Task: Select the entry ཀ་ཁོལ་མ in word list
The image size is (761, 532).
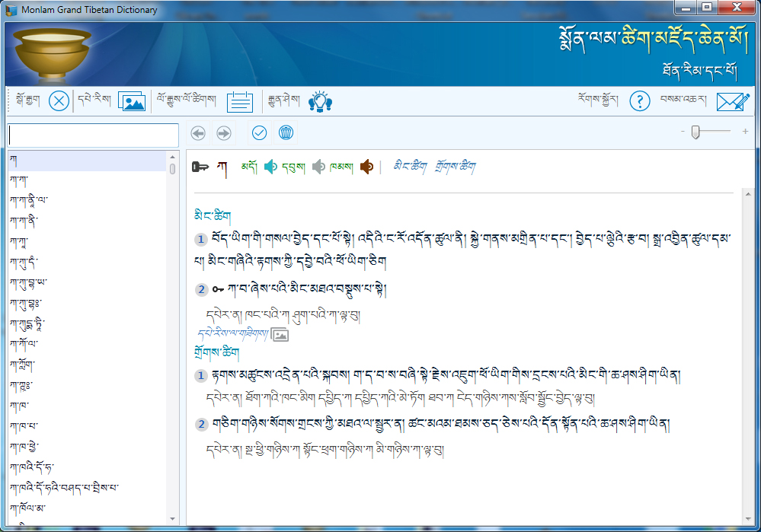Action: [x=88, y=508]
